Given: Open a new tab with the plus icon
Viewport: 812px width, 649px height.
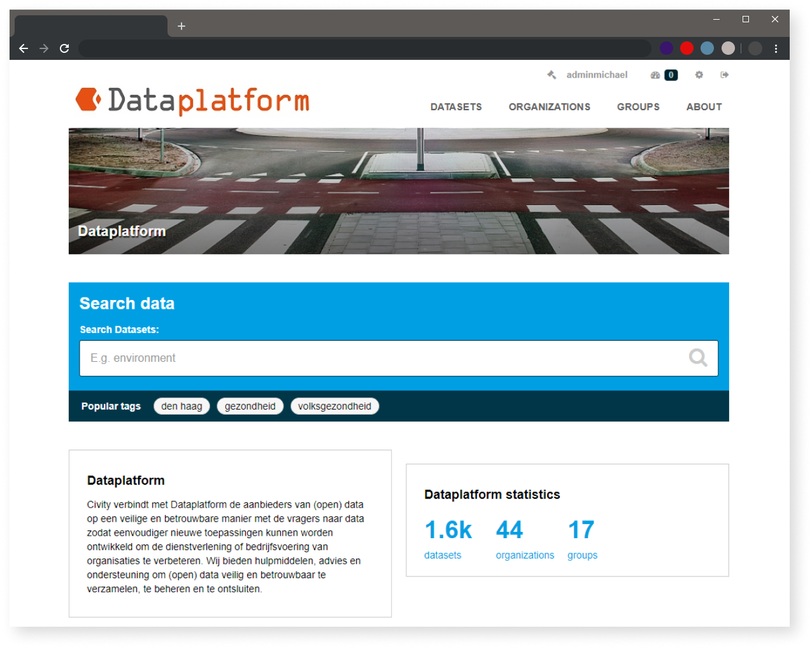Looking at the screenshot, I should click(182, 26).
